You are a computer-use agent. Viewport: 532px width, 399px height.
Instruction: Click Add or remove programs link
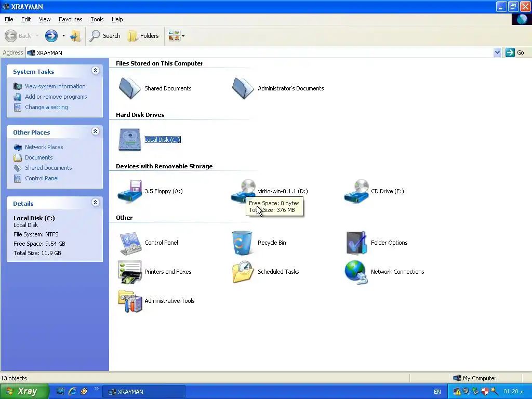click(x=56, y=97)
